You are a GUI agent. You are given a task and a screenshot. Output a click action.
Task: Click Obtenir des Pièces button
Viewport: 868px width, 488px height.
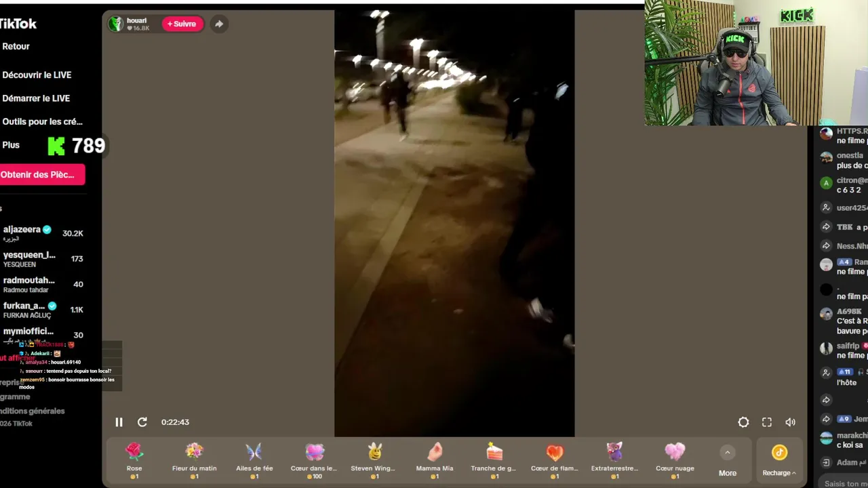[42, 175]
